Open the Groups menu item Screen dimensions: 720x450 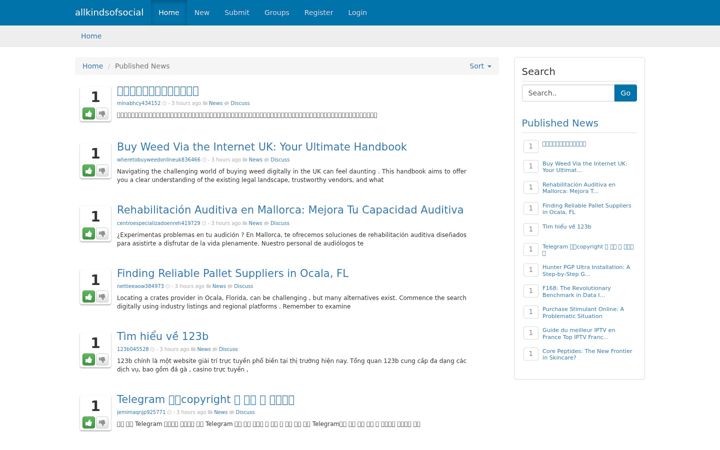276,12
